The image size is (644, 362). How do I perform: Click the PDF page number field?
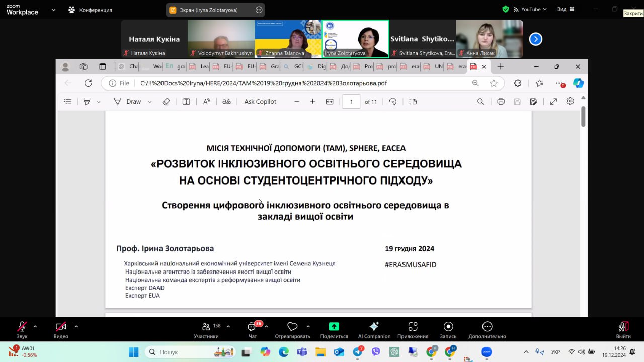pos(351,102)
